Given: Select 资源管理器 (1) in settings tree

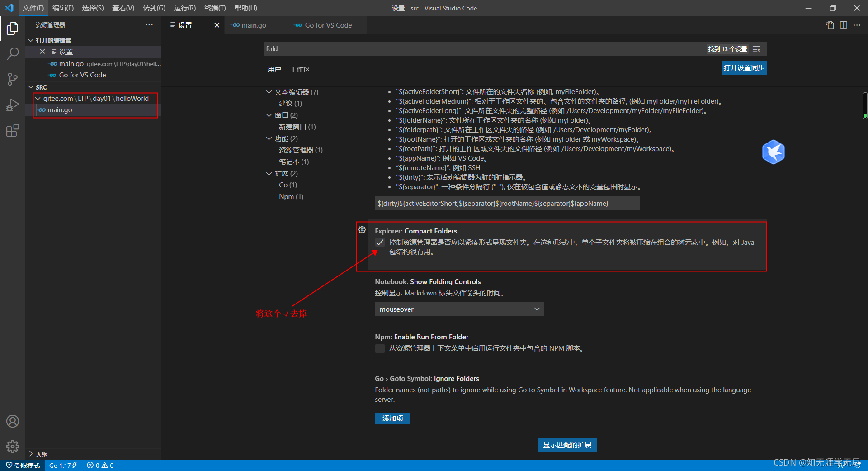Looking at the screenshot, I should tap(301, 150).
